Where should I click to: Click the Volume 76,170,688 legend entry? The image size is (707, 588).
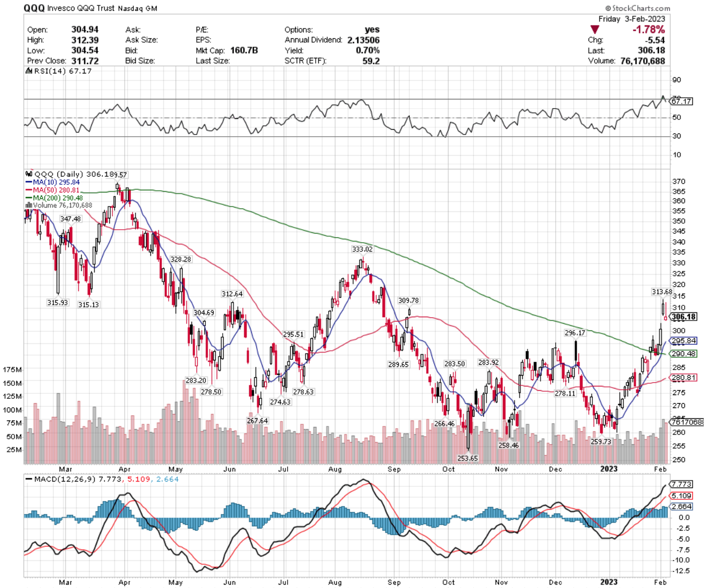coord(59,205)
